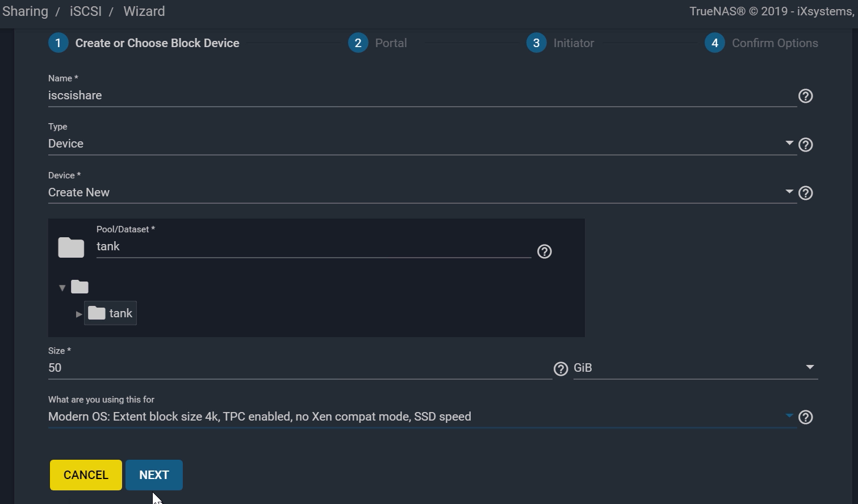Go to wizard step 2 Portal

point(378,43)
